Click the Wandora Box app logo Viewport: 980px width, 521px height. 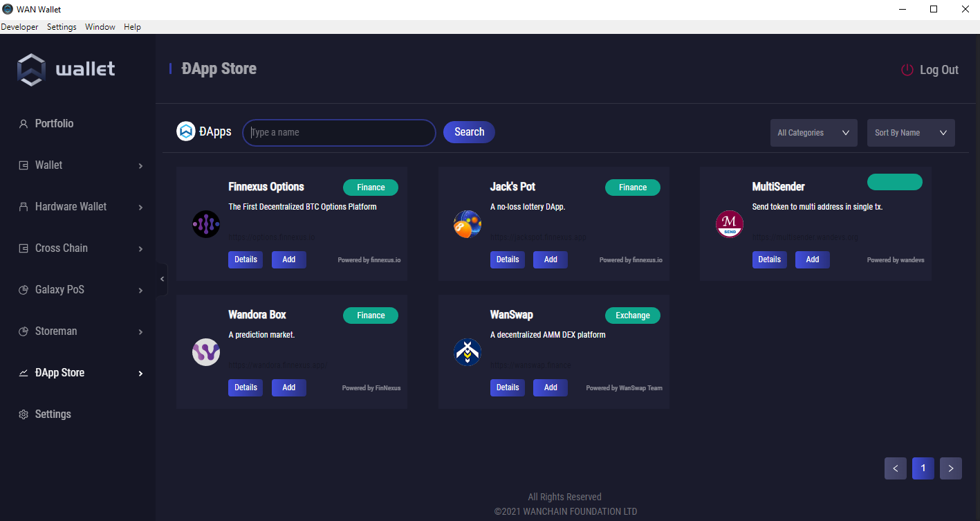pos(206,352)
